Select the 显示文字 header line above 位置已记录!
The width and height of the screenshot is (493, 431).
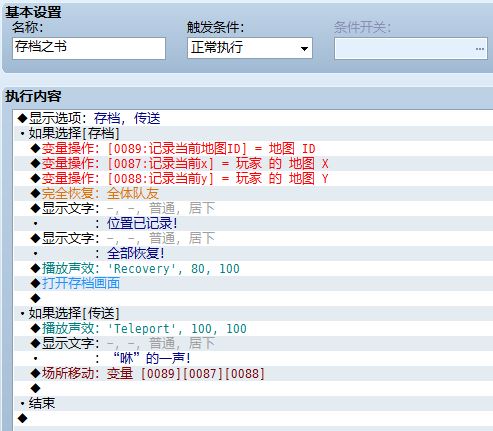click(x=253, y=208)
